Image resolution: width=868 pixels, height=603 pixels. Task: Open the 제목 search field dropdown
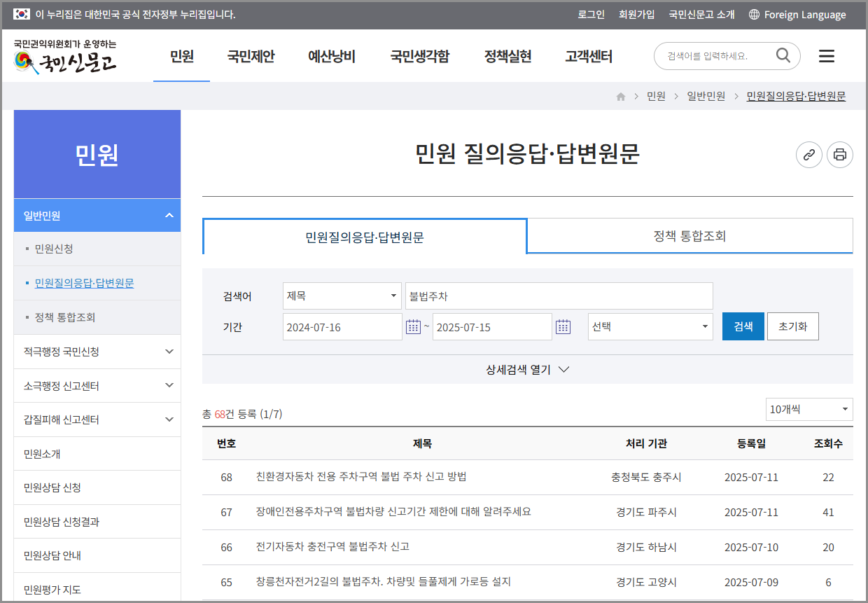click(x=342, y=296)
